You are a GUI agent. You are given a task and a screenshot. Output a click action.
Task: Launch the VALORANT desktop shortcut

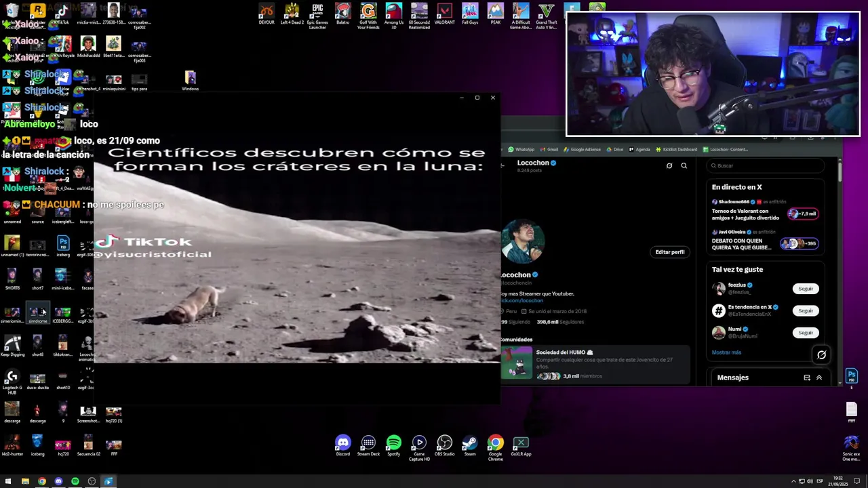(444, 14)
